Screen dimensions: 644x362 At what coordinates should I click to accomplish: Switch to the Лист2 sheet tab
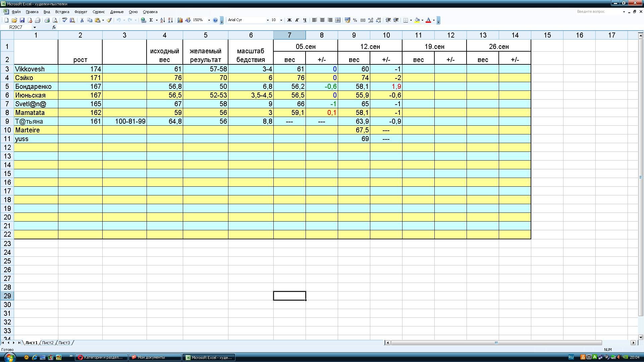point(48,343)
